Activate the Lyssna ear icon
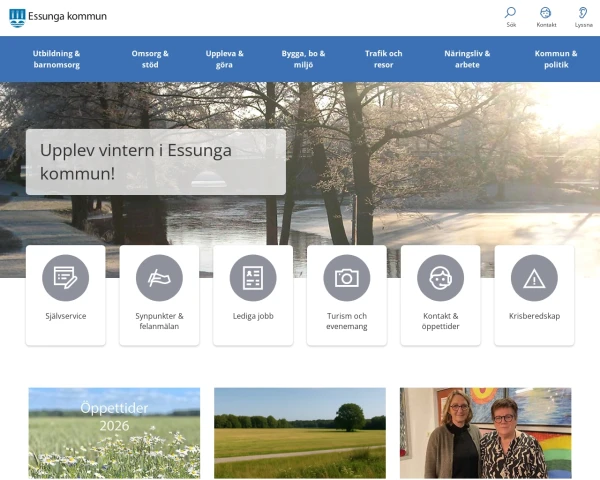The height and width of the screenshot is (480, 600). pos(583,13)
